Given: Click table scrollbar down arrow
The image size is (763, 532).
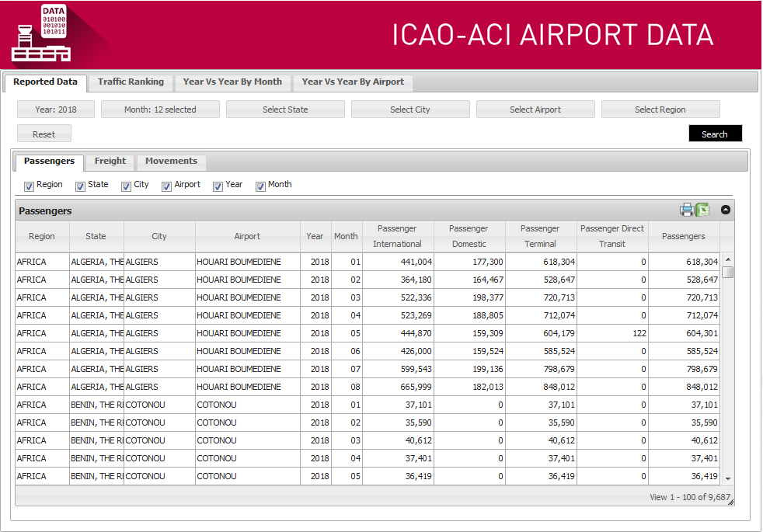Looking at the screenshot, I should [728, 478].
